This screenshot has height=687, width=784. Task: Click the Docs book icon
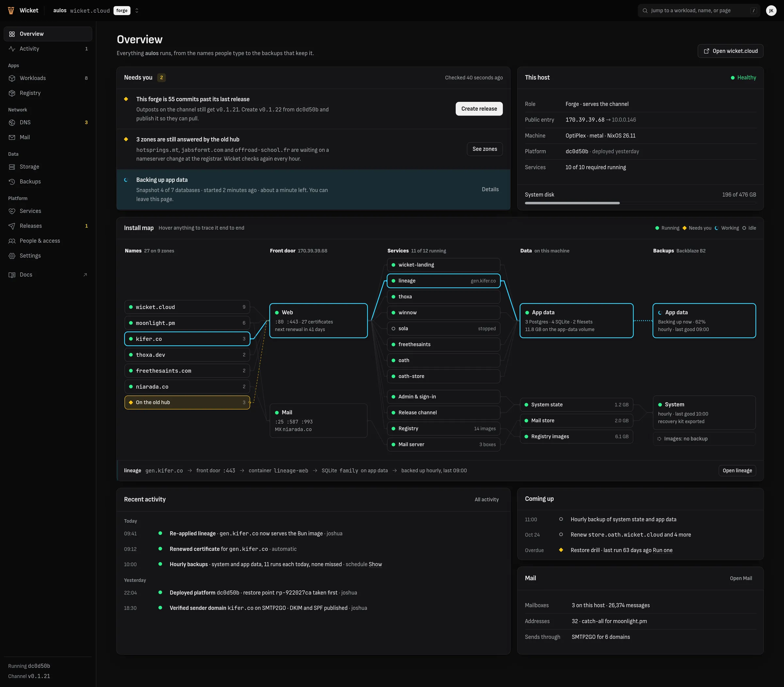click(12, 275)
